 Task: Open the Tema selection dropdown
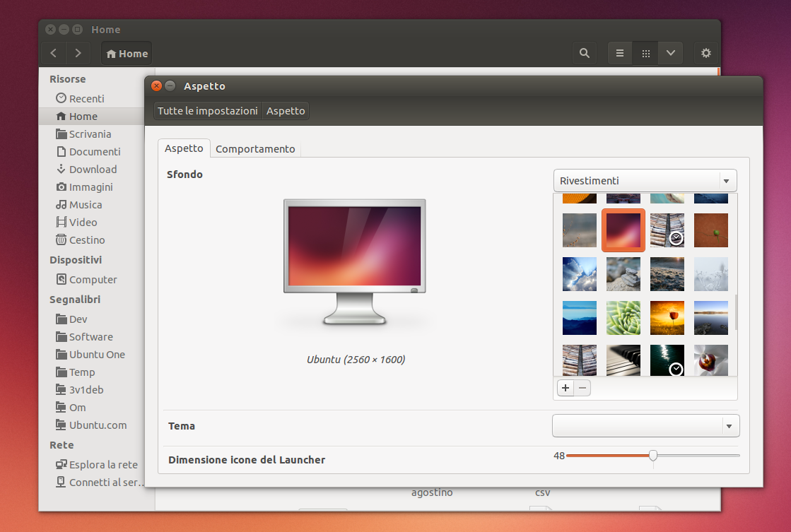tap(644, 425)
